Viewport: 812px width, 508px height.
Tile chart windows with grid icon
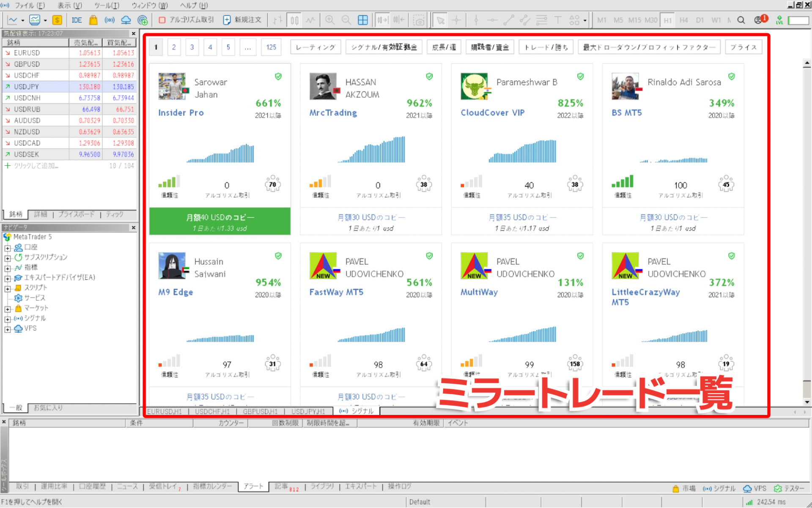(363, 20)
